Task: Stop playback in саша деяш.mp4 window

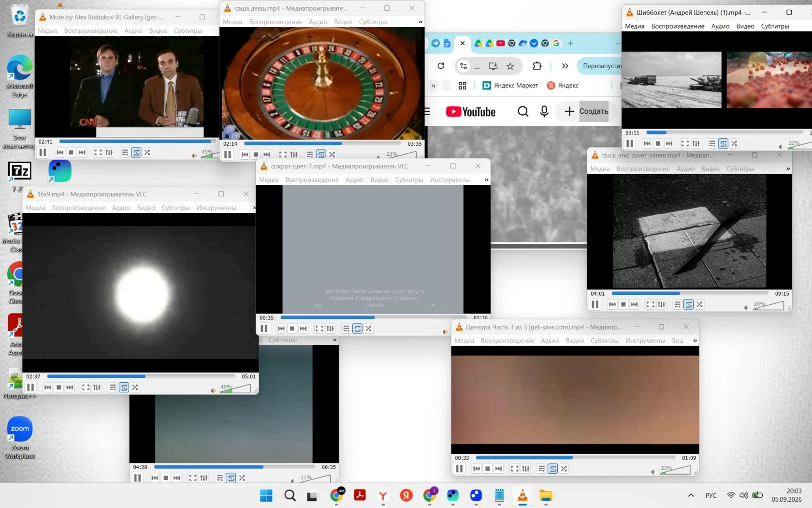Action: [256, 154]
